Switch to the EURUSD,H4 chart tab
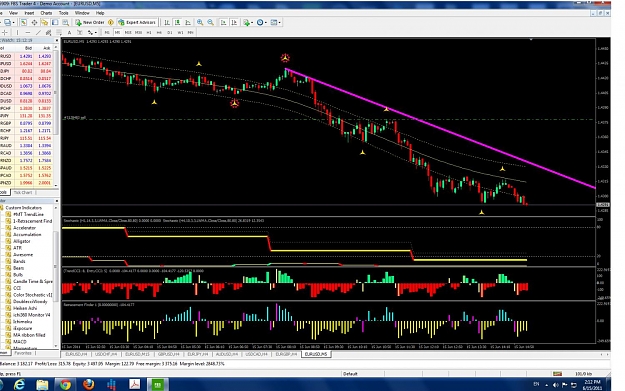 [77, 354]
